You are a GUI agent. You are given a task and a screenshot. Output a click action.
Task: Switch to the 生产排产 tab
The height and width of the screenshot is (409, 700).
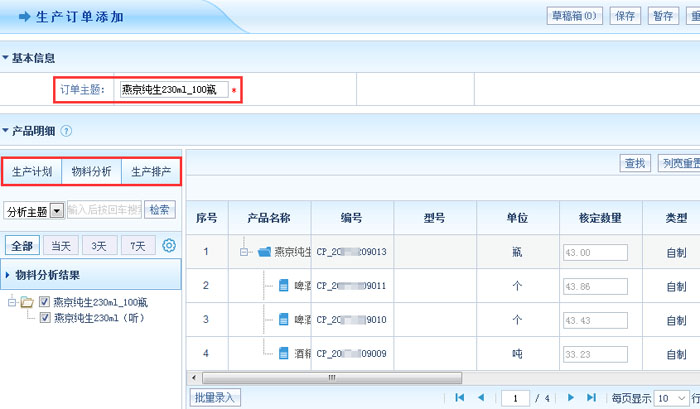coord(151,172)
